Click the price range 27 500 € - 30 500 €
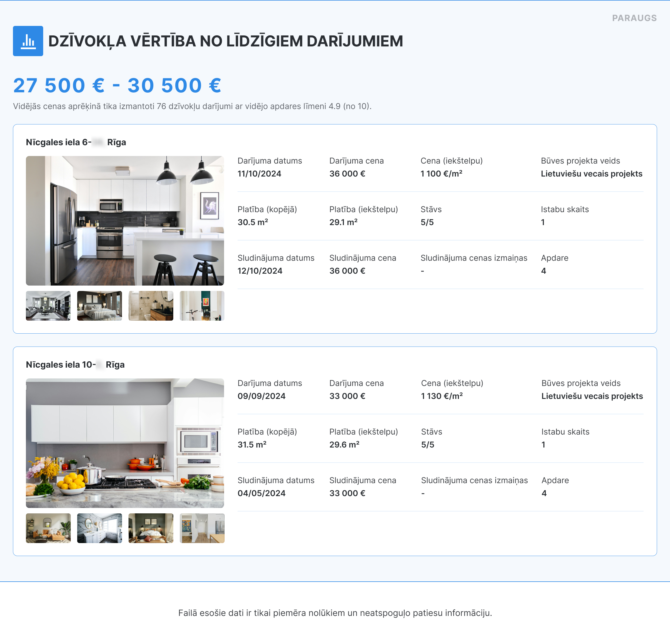 pyautogui.click(x=117, y=85)
